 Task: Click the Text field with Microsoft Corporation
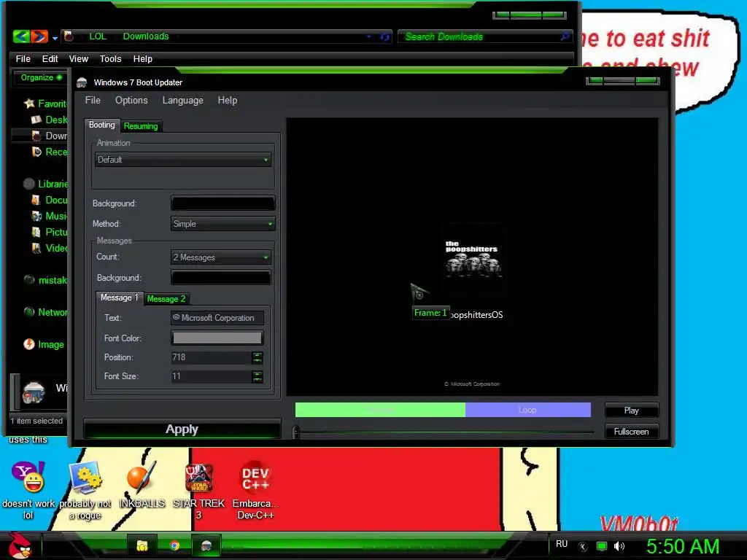(217, 318)
